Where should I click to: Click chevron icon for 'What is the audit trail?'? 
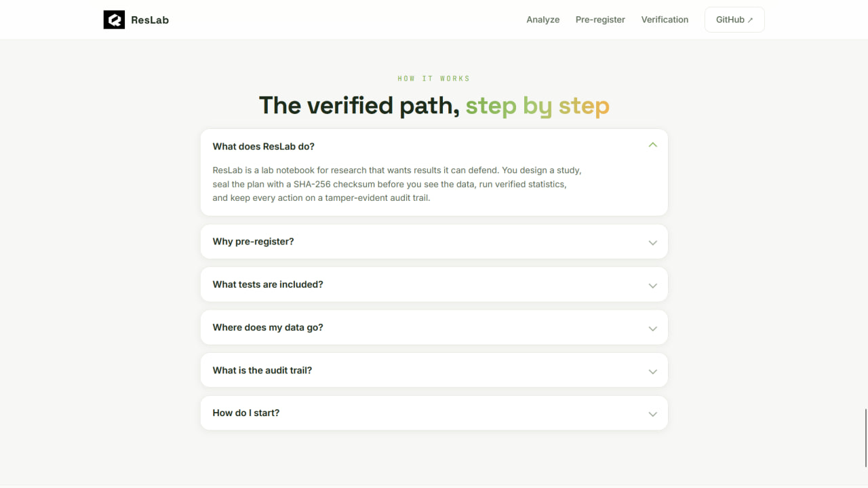[x=652, y=371]
